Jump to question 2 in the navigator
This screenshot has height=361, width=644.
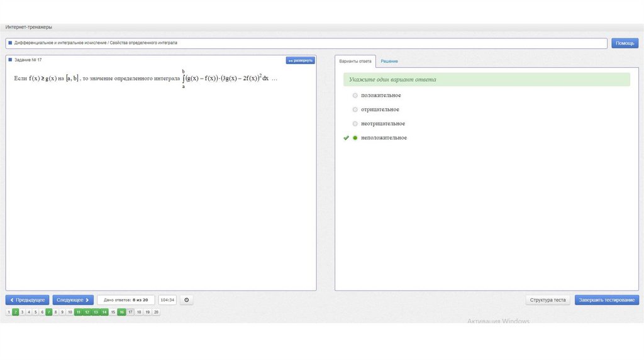(x=16, y=312)
